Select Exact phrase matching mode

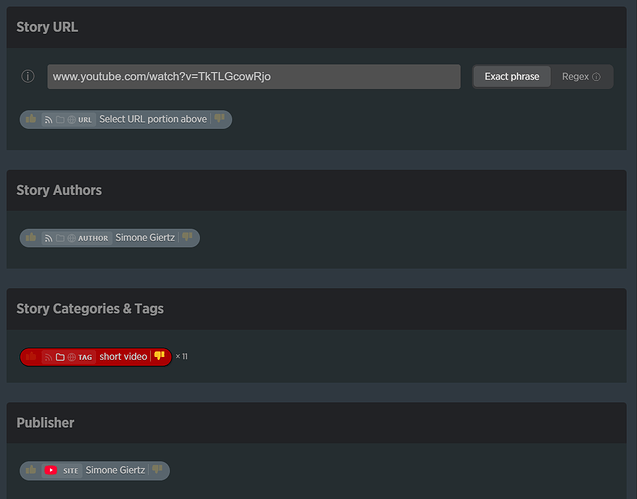pyautogui.click(x=511, y=77)
